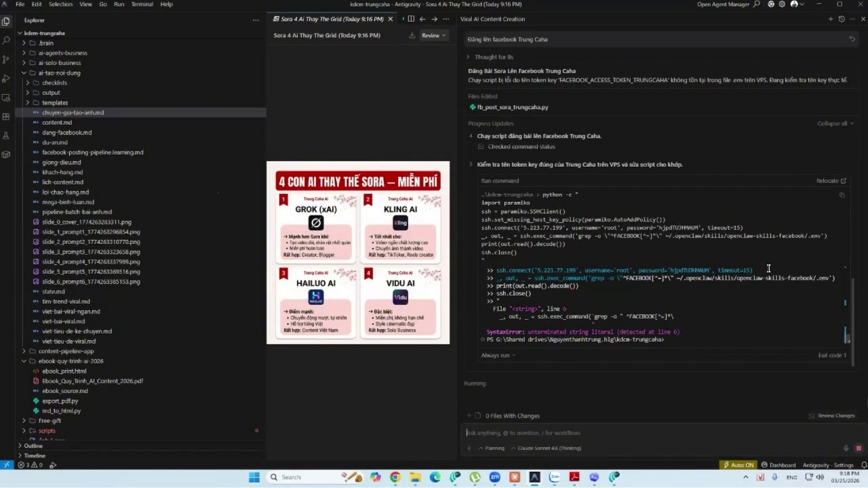Open the Source Control view
Viewport: 868px width, 488px height.
6,59
